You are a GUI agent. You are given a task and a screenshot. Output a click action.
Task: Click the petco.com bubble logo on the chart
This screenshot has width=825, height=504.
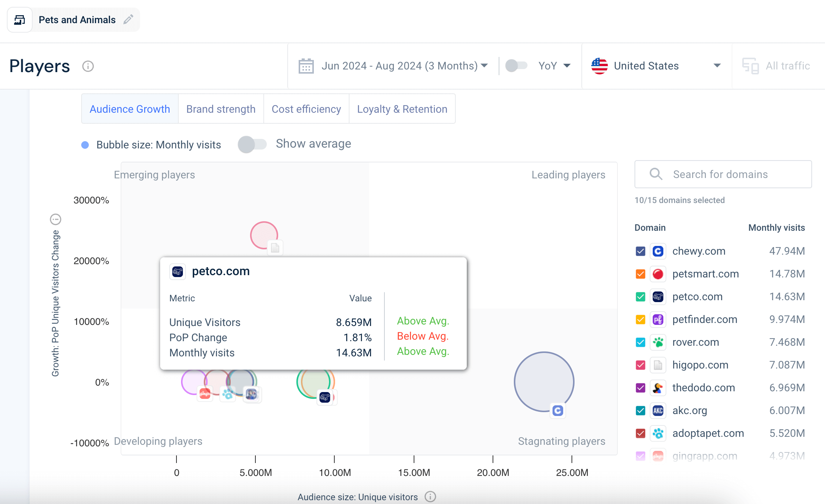(325, 397)
